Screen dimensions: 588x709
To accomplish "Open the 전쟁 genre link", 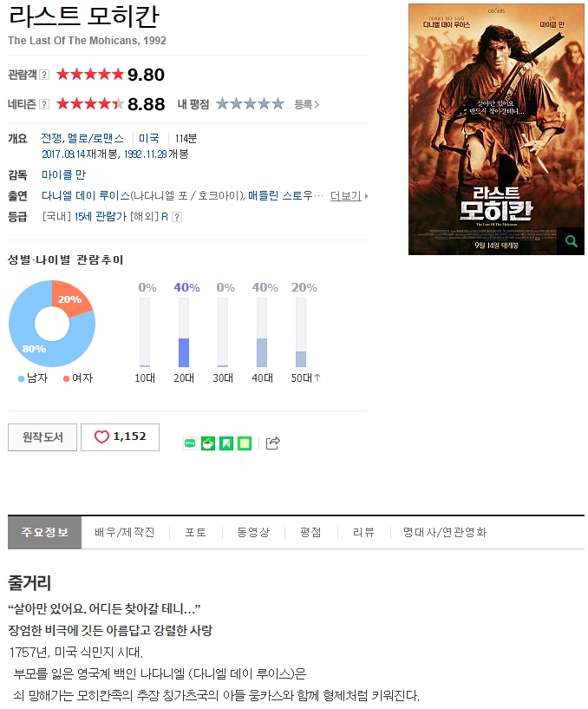I will pyautogui.click(x=51, y=138).
